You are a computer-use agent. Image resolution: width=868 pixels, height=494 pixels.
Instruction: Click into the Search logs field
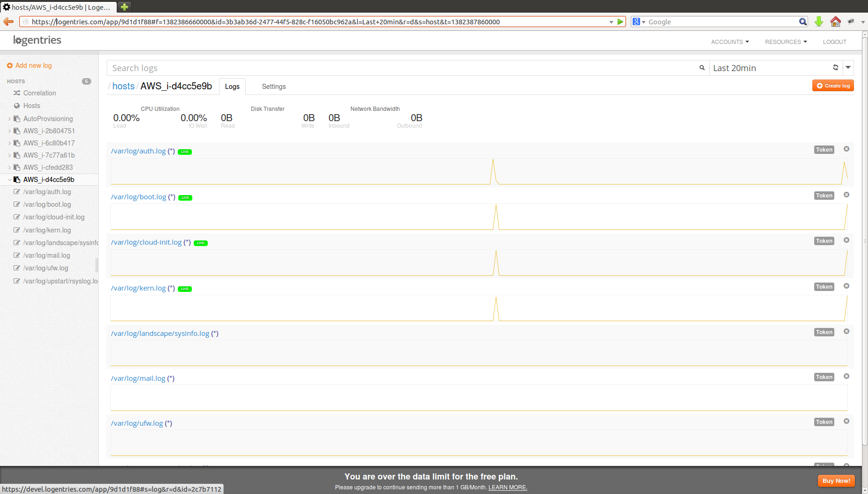402,68
